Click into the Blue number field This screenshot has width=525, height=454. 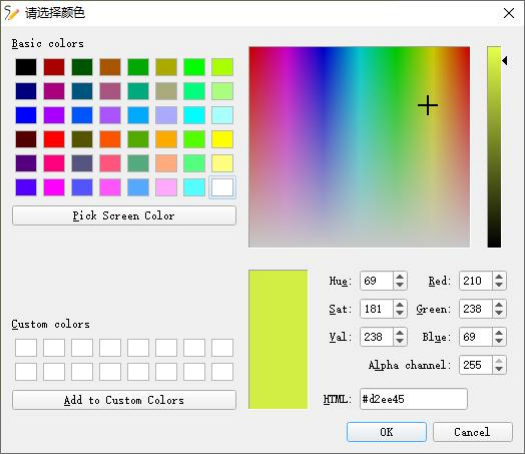[x=476, y=337]
